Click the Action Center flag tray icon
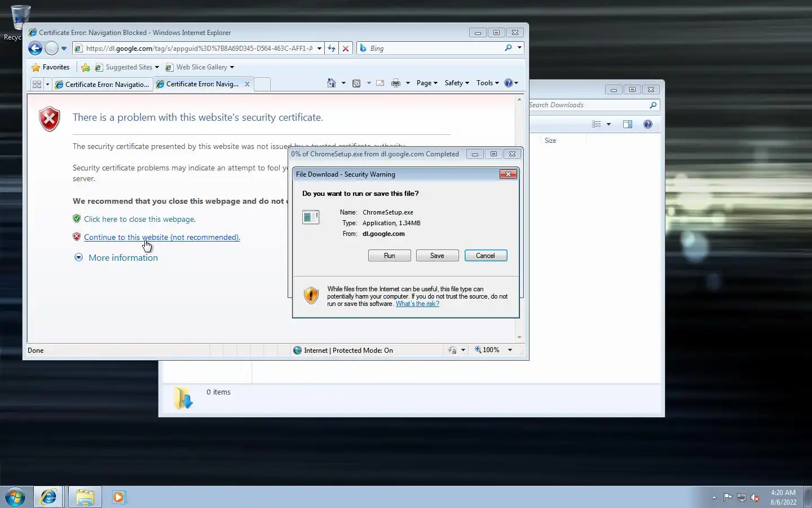Viewport: 812px width, 508px height. coord(727,497)
